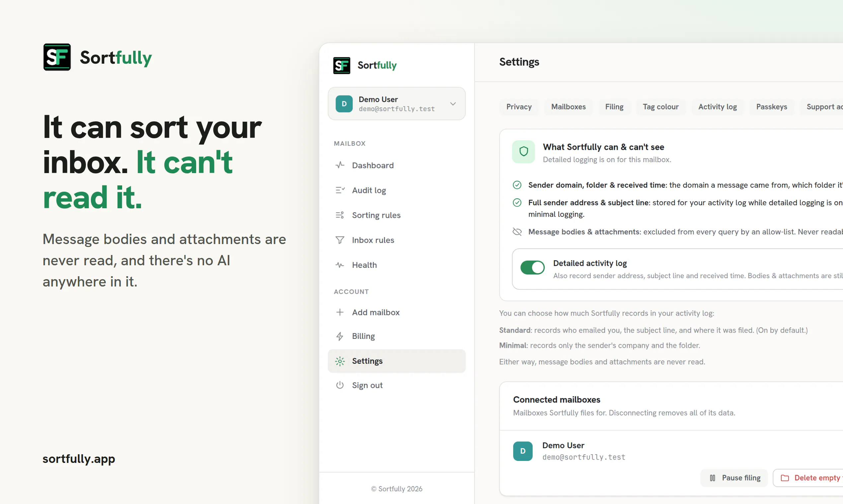The height and width of the screenshot is (504, 843).
Task: Navigate to Inbox rules
Action: pyautogui.click(x=397, y=240)
